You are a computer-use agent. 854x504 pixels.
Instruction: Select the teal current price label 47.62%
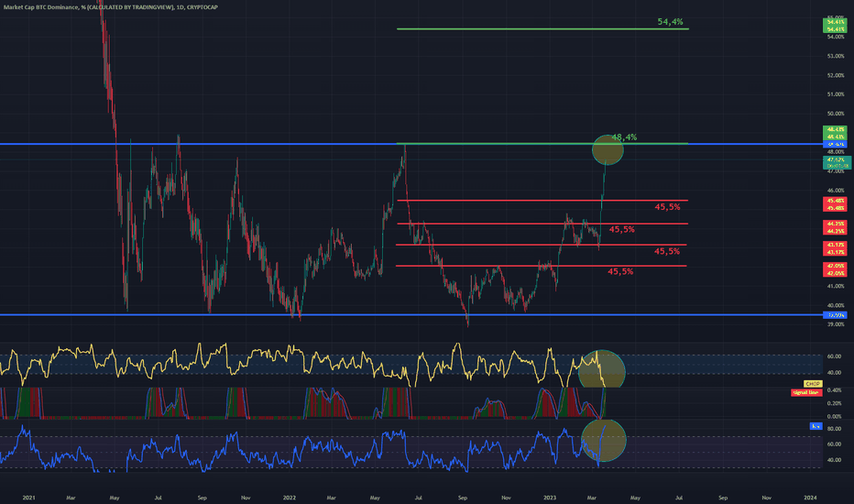coord(837,162)
